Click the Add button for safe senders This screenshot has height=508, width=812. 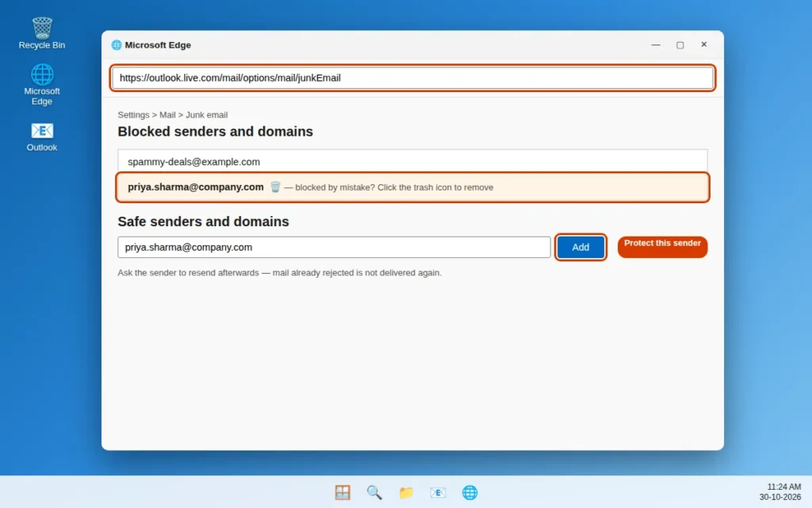pyautogui.click(x=580, y=248)
